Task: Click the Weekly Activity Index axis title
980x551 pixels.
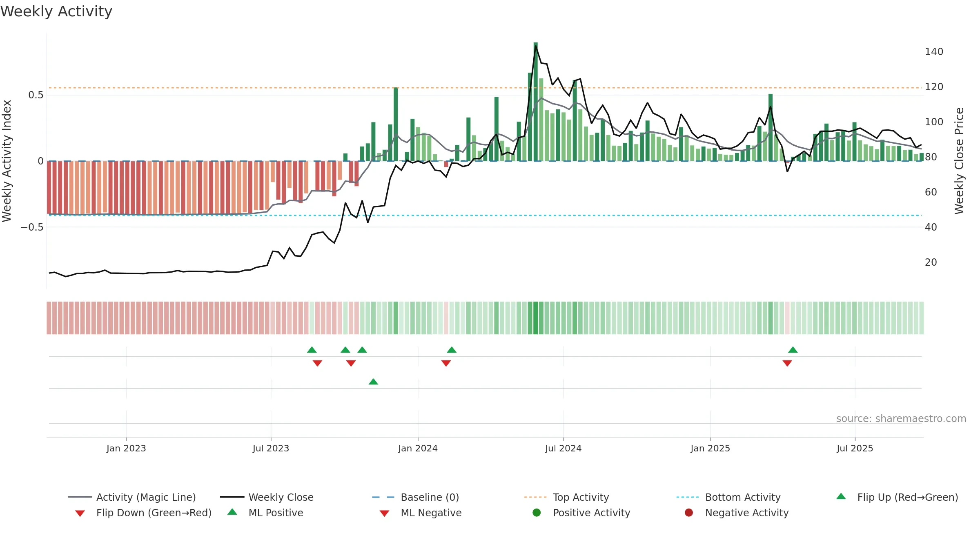Action: coord(7,161)
